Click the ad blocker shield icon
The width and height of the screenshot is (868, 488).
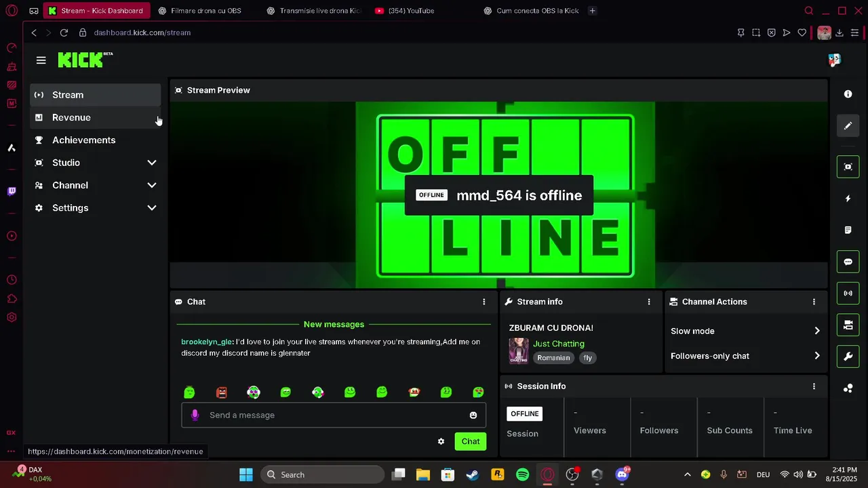click(x=771, y=33)
